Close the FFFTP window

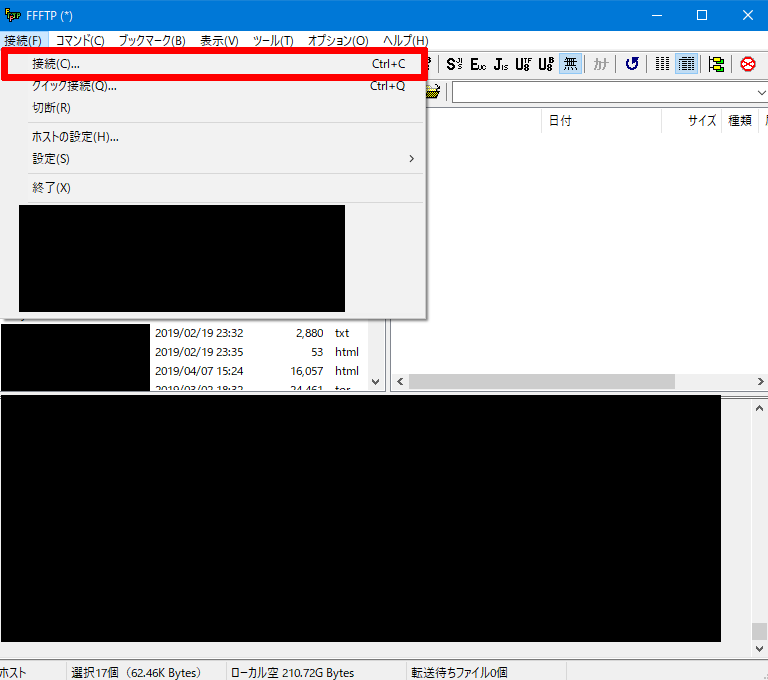click(747, 15)
